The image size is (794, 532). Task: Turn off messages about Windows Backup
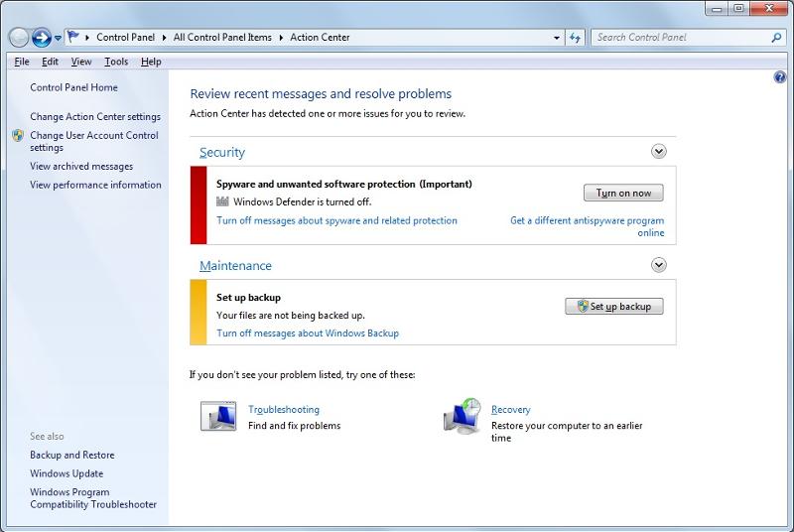(308, 333)
